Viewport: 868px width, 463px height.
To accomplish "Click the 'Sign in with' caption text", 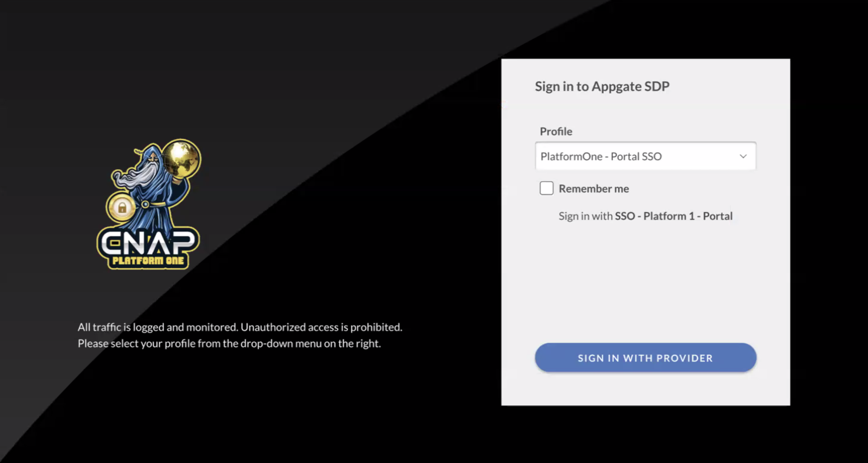I will click(x=586, y=216).
